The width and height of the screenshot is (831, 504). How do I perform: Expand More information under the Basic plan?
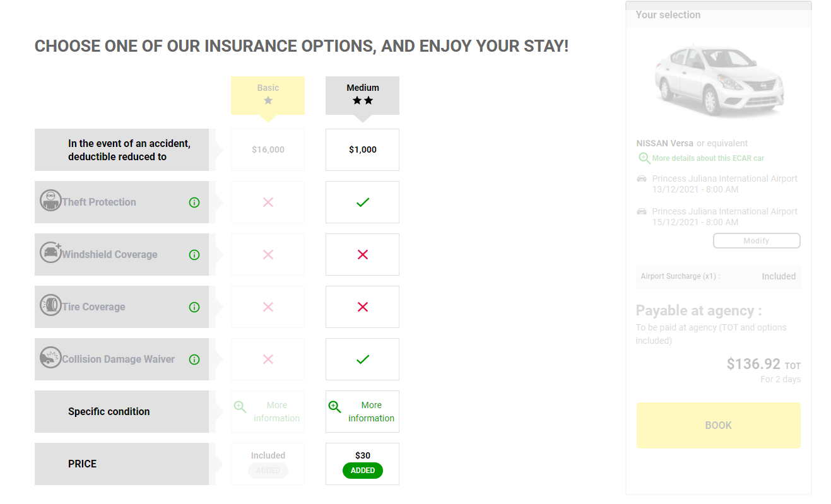pos(276,411)
